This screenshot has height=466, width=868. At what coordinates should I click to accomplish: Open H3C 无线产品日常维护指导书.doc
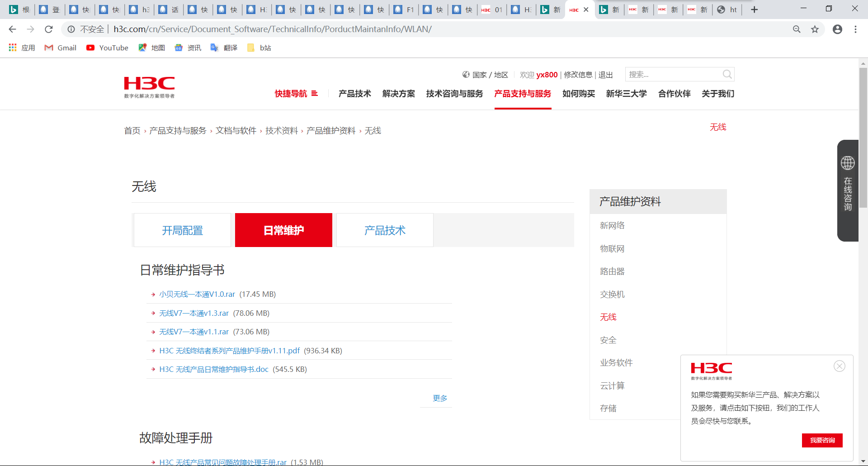tap(214, 369)
